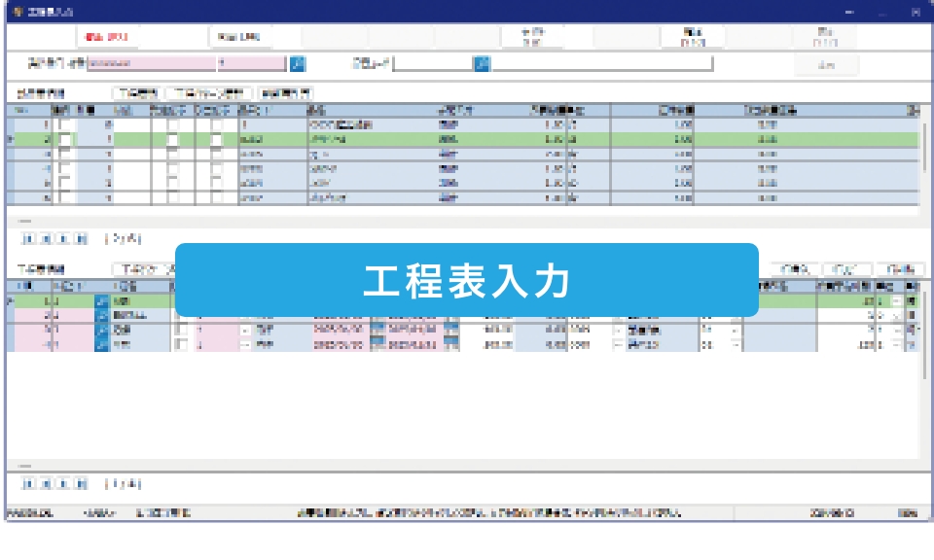Open the start-date calendar icon in lower grid's third row

click(377, 330)
